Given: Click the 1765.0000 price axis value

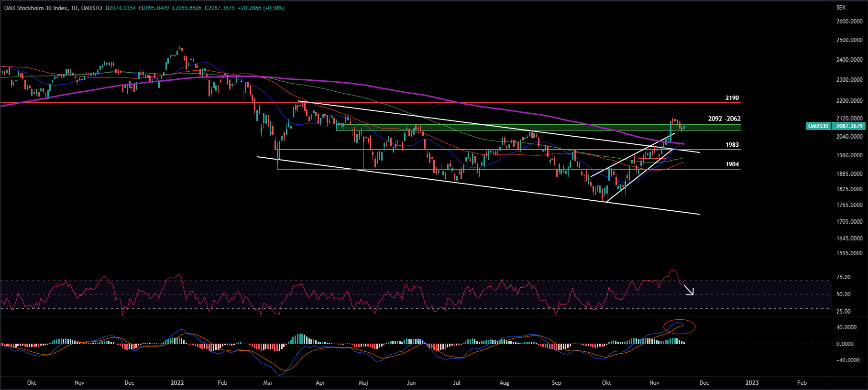Looking at the screenshot, I should (x=849, y=205).
